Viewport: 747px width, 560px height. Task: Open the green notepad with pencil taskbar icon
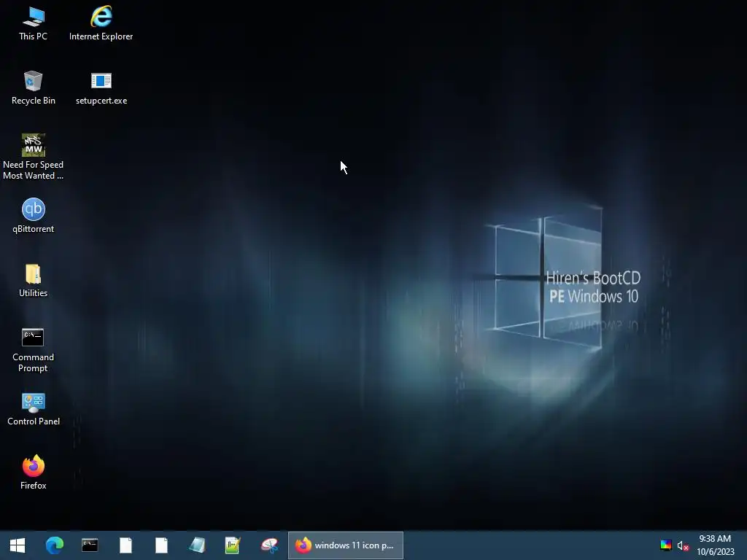pos(233,545)
